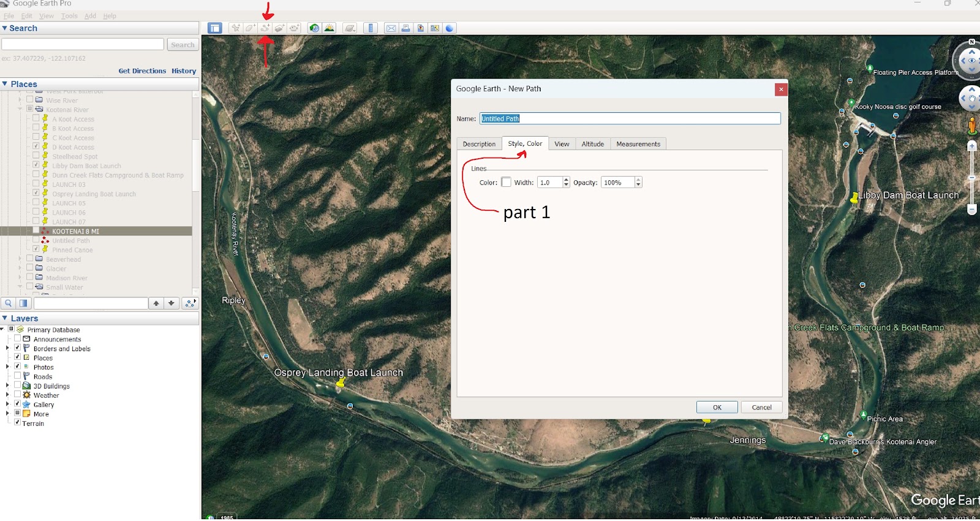Expand the Borders and Labels layer node
Image resolution: width=980 pixels, height=521 pixels.
pos(7,348)
